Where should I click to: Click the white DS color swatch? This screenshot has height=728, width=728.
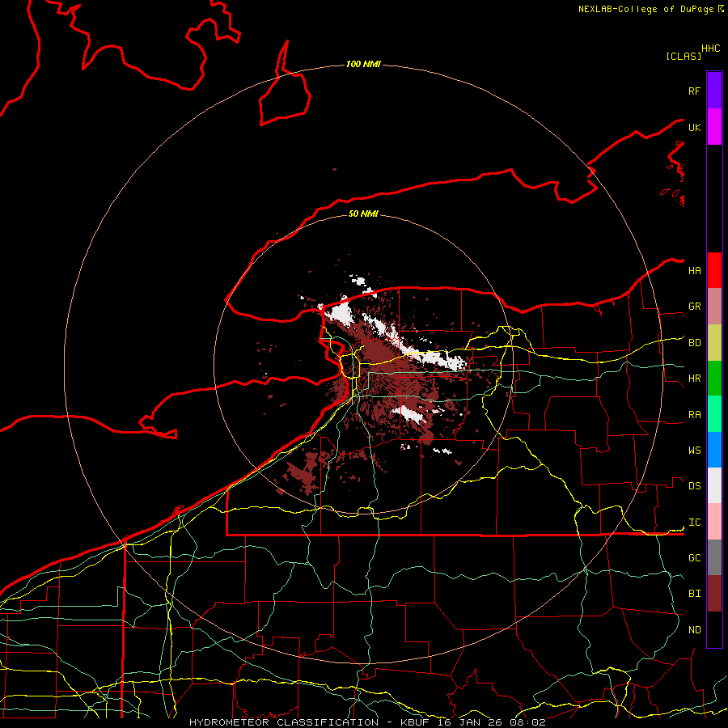(714, 485)
